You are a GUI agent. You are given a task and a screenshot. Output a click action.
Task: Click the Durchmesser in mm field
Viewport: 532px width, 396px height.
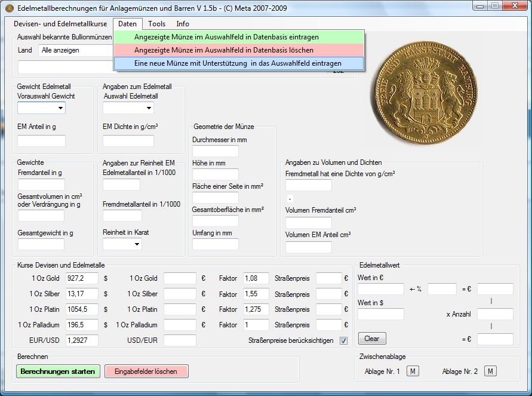tap(215, 151)
